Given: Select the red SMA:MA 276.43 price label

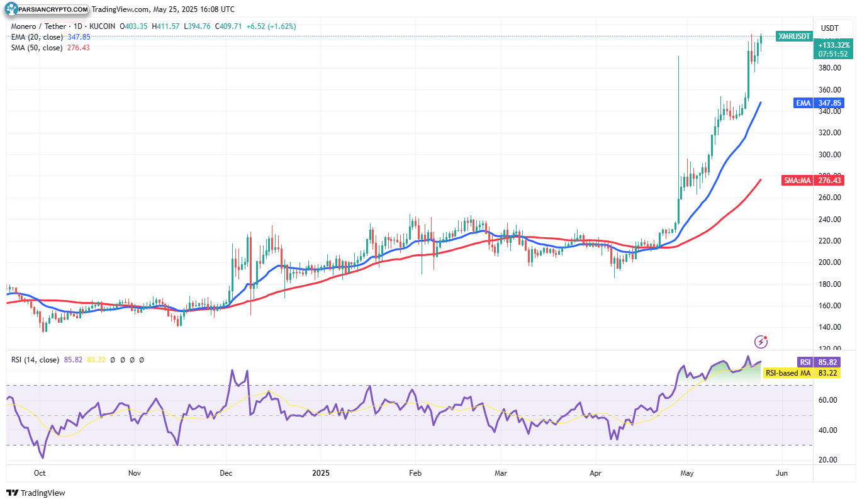Looking at the screenshot, I should point(814,180).
